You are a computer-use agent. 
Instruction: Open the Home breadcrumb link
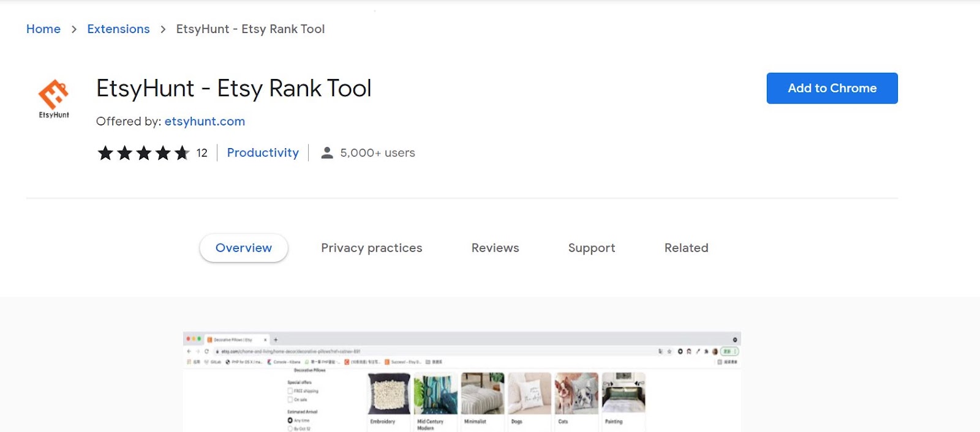(x=43, y=29)
